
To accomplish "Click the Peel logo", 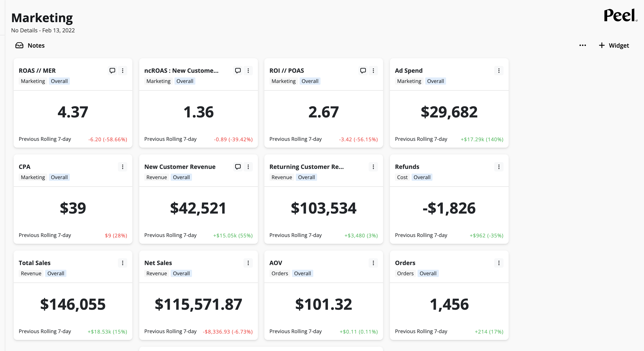I will (x=620, y=16).
